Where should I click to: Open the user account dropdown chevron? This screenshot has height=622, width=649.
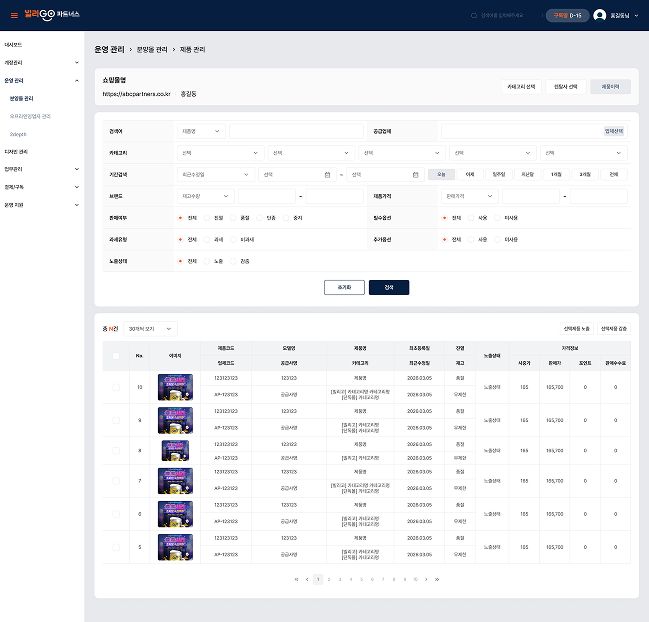pos(636,16)
